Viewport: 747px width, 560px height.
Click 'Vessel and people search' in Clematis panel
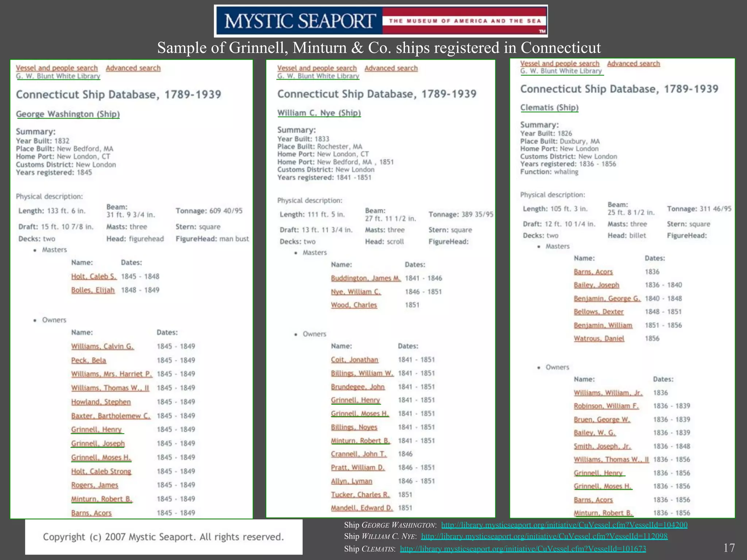[x=560, y=63]
